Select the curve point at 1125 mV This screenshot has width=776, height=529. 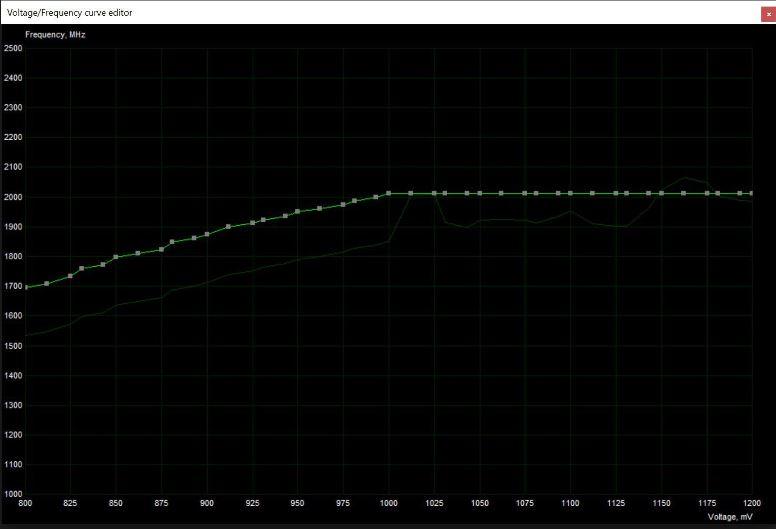(616, 193)
